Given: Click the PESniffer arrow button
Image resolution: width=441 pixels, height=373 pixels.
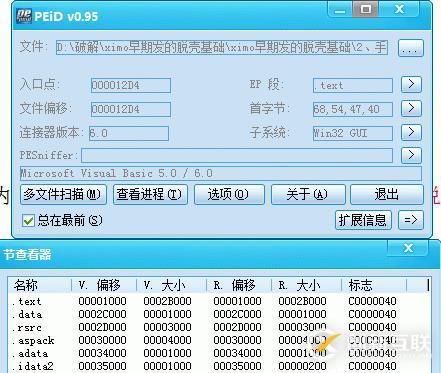Looking at the screenshot, I should click(411, 155).
